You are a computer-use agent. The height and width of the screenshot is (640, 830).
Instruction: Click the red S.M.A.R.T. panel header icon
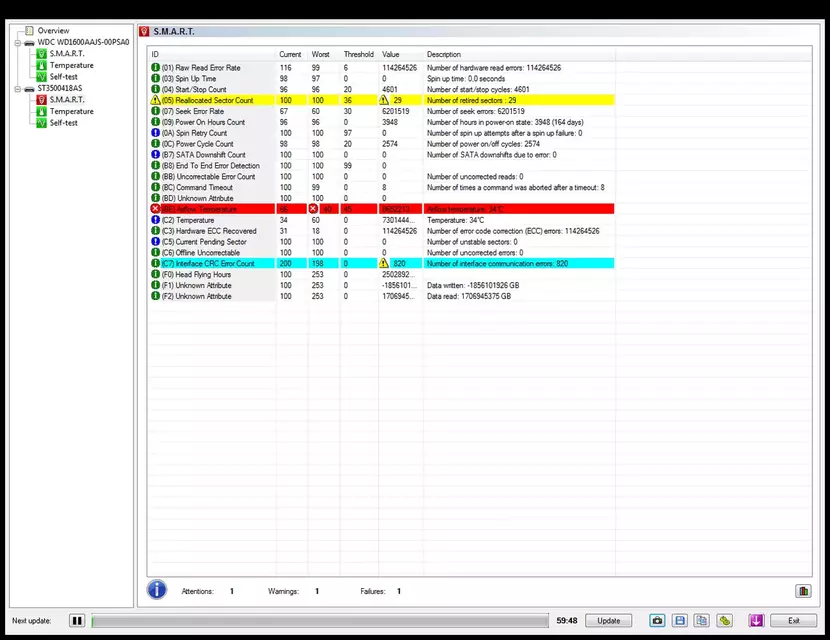(x=144, y=31)
